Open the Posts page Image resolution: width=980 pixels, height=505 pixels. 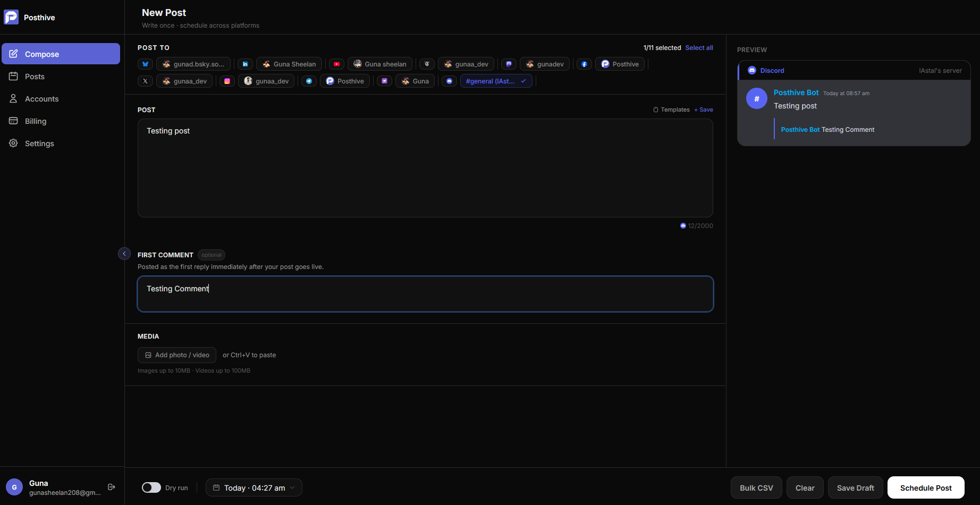coord(61,76)
